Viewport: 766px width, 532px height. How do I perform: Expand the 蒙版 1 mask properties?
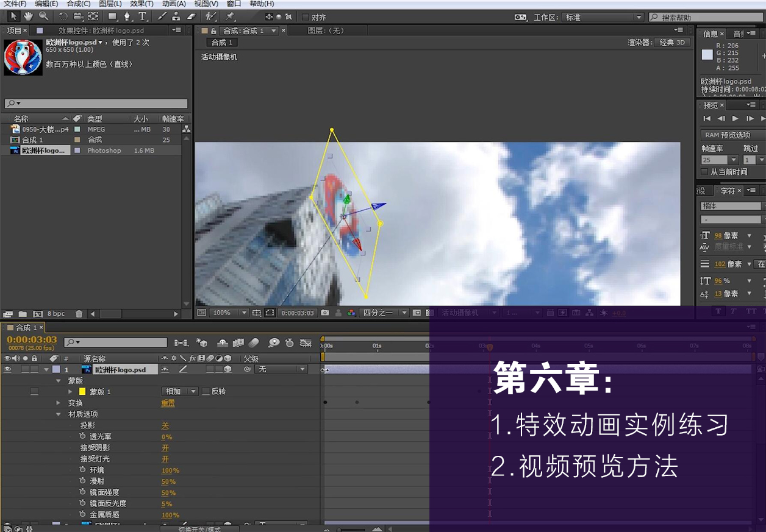[x=70, y=391]
